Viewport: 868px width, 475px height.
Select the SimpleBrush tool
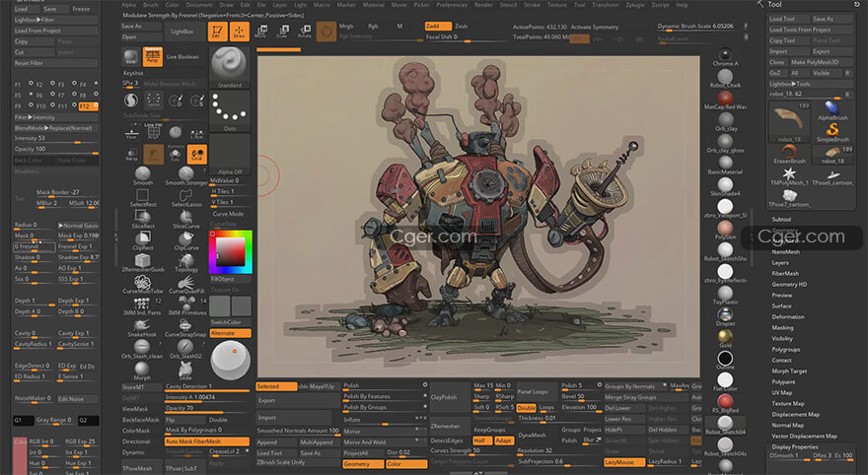coord(832,133)
